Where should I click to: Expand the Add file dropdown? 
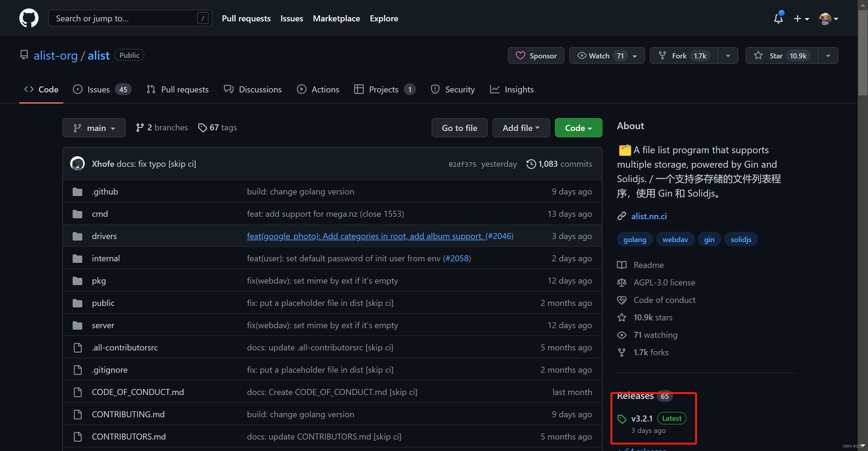521,128
